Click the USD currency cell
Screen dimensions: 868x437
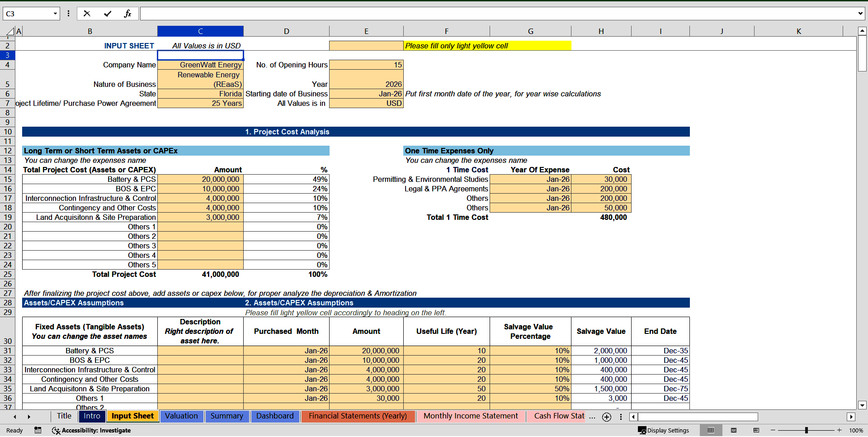[x=366, y=103]
